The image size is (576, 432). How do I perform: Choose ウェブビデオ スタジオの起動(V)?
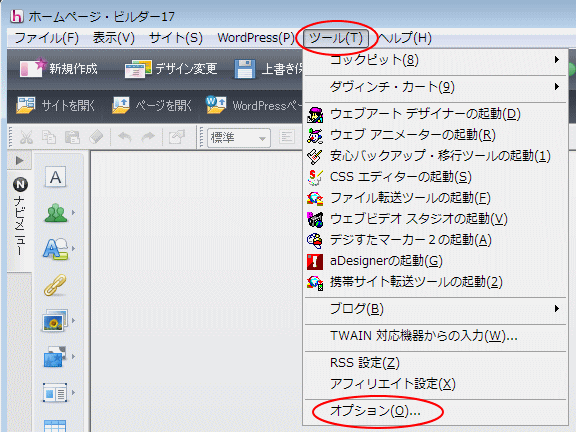pos(435,219)
